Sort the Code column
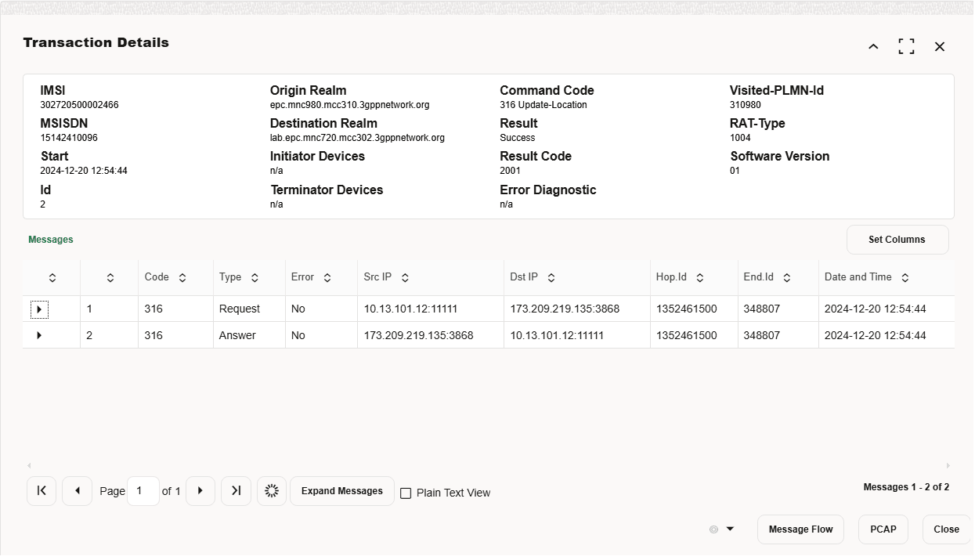Image resolution: width=975 pixels, height=560 pixels. click(182, 276)
